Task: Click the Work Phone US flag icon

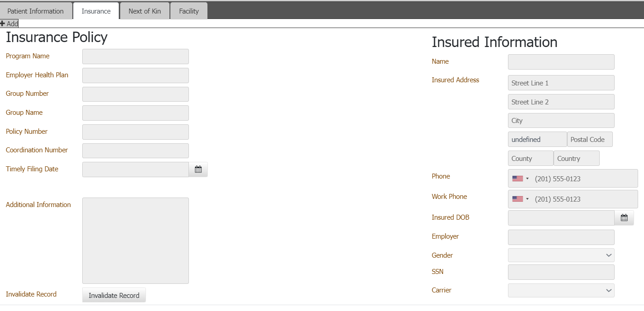Action: [x=517, y=199]
